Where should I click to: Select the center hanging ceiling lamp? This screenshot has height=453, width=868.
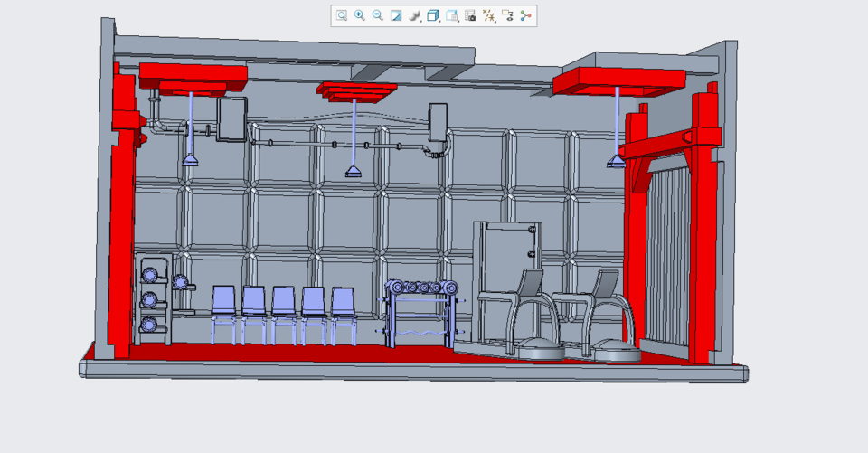(x=354, y=170)
